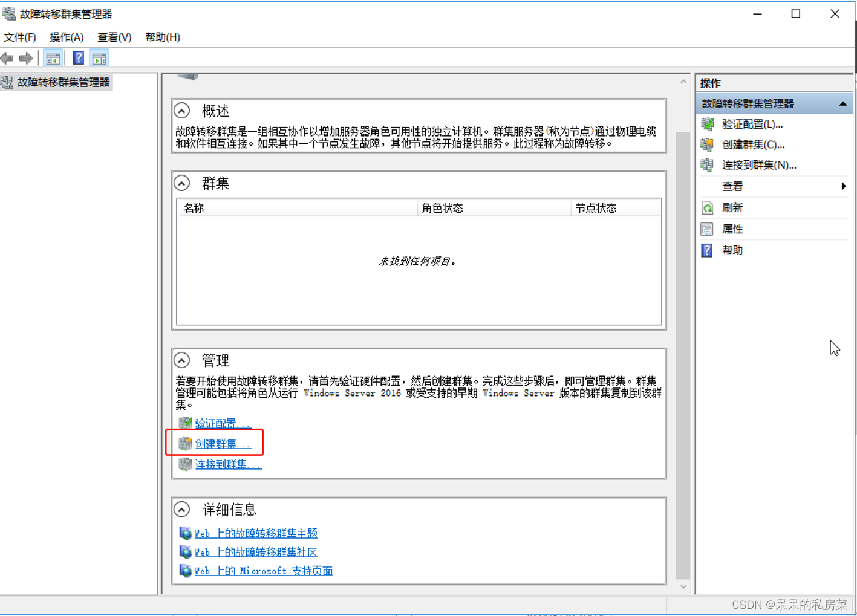Click the icon beside 连接到群集 link in 管理

(x=185, y=464)
